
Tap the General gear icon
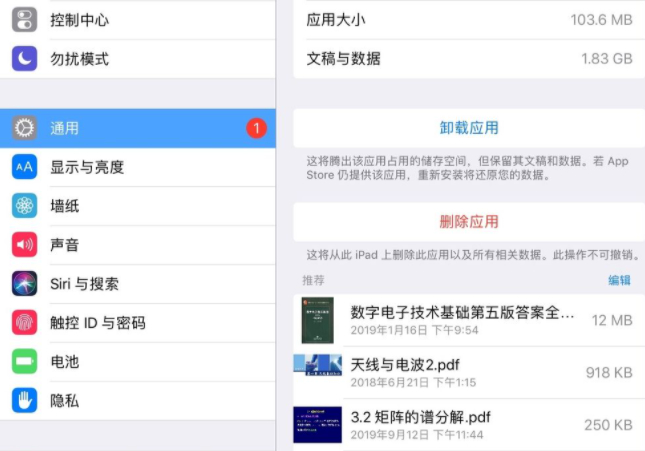pyautogui.click(x=24, y=128)
